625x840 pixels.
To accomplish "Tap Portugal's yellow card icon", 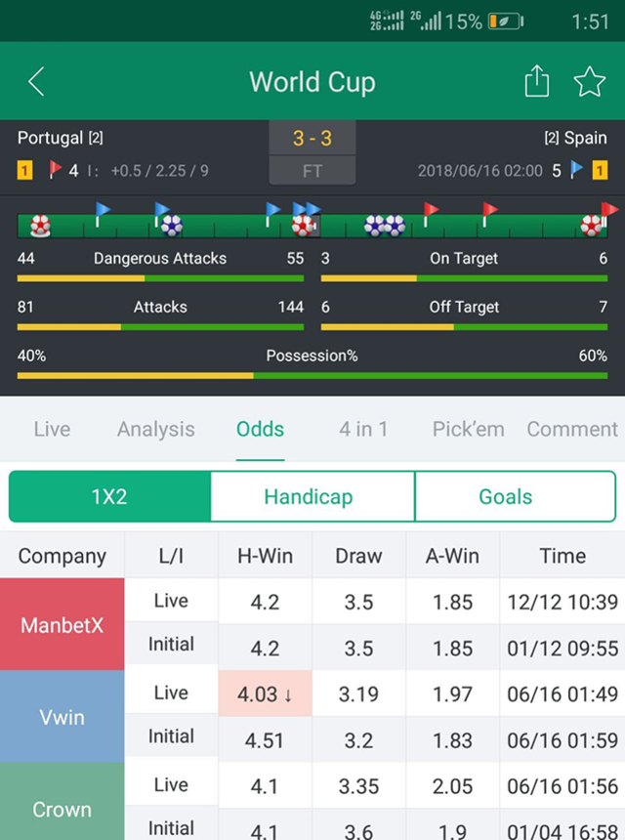I will point(24,171).
